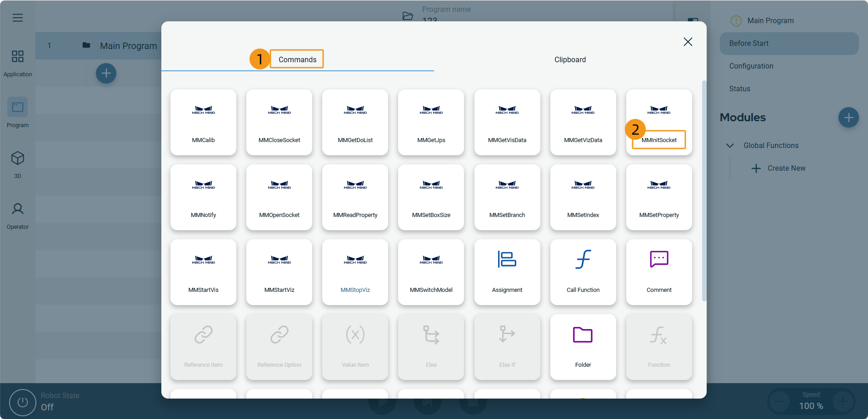Select Main Program in right panel
This screenshot has width=868, height=419.
(x=770, y=21)
